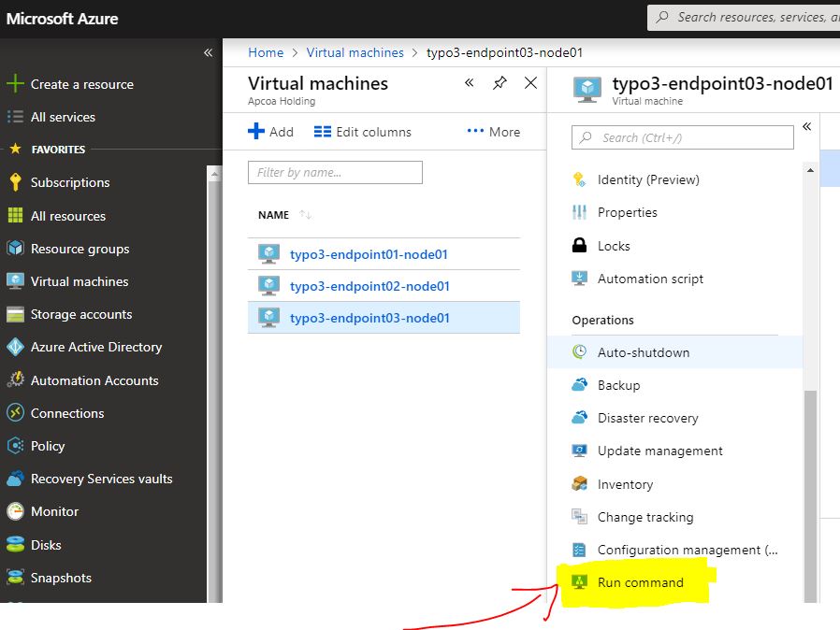
Task: Open Recovery Services vaults icon in sidebar
Action: (15, 479)
